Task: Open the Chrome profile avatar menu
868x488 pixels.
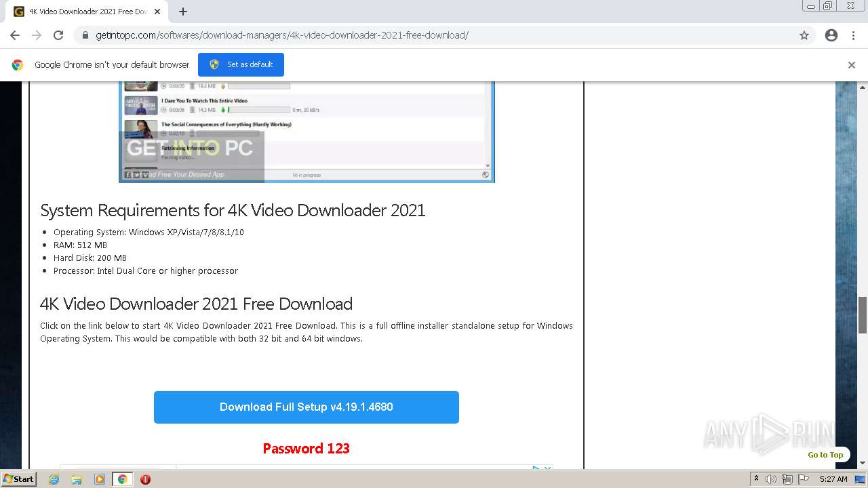Action: point(831,35)
